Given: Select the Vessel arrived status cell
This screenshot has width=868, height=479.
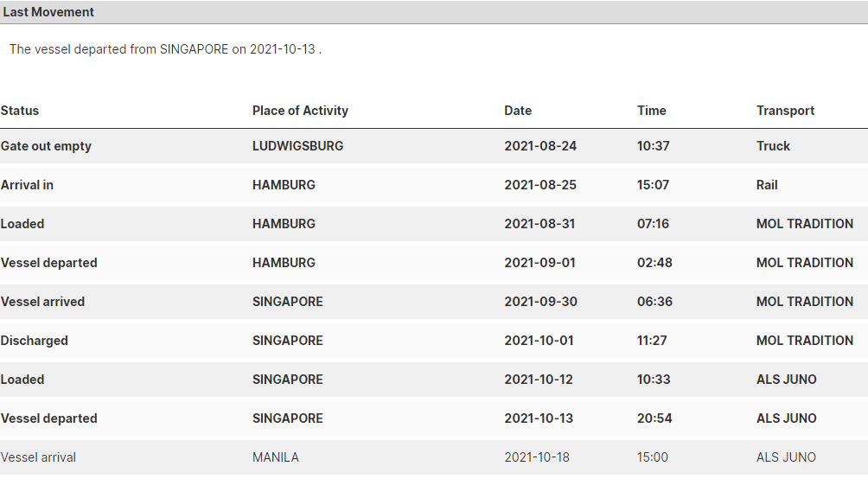Looking at the screenshot, I should pyautogui.click(x=42, y=302).
